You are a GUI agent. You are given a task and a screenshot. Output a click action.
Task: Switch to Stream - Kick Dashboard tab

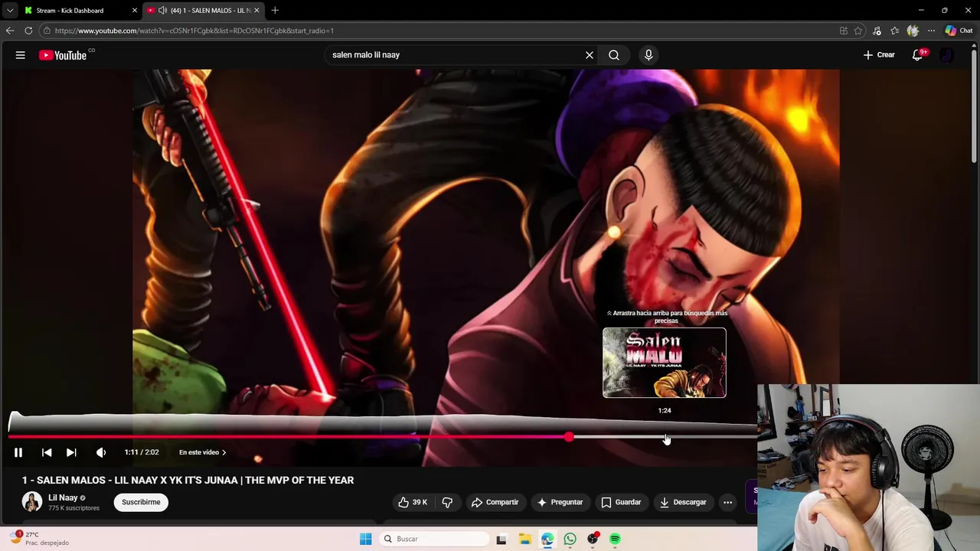[x=70, y=11]
